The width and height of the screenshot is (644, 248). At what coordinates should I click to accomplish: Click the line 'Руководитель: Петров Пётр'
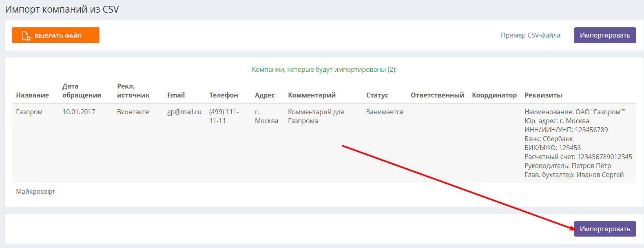tap(568, 166)
